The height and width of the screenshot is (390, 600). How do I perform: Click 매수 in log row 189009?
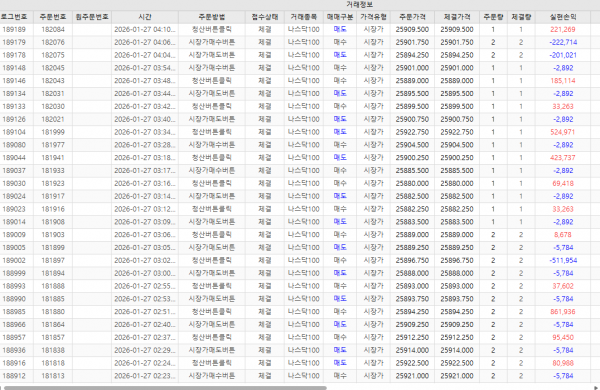pyautogui.click(x=340, y=235)
